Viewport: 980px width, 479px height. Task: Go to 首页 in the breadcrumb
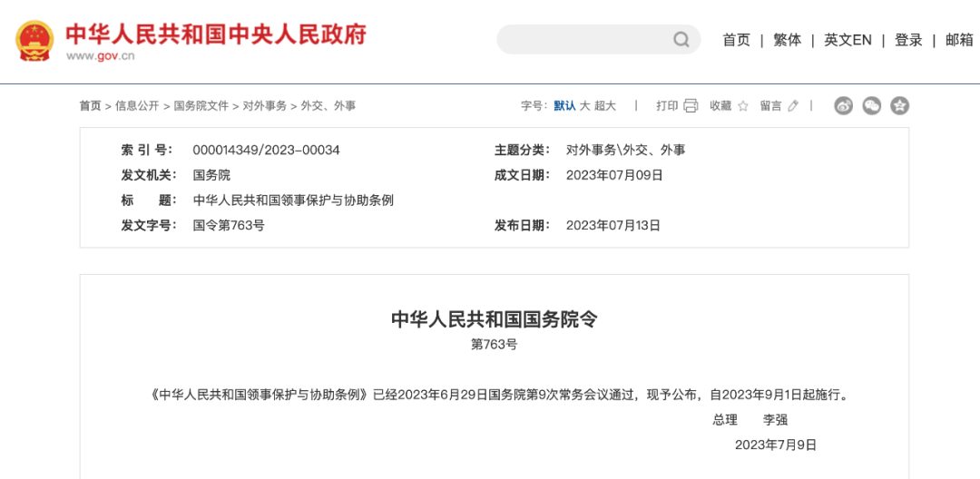[x=90, y=106]
